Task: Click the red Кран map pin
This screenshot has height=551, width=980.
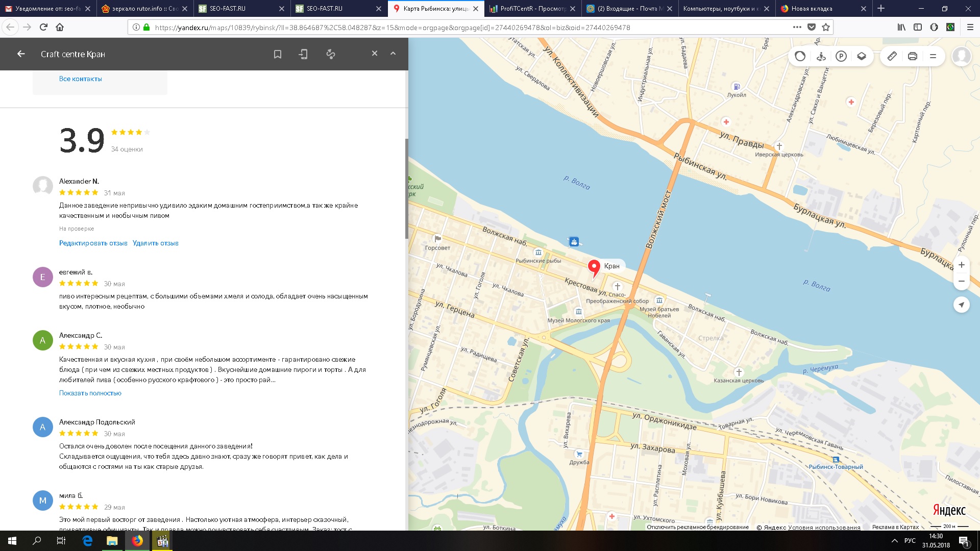Action: tap(594, 268)
